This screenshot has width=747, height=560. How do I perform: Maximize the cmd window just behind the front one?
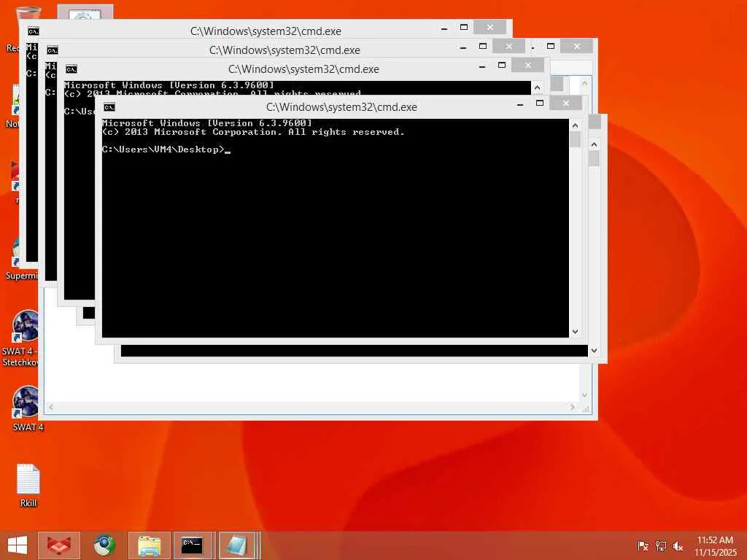(x=502, y=65)
